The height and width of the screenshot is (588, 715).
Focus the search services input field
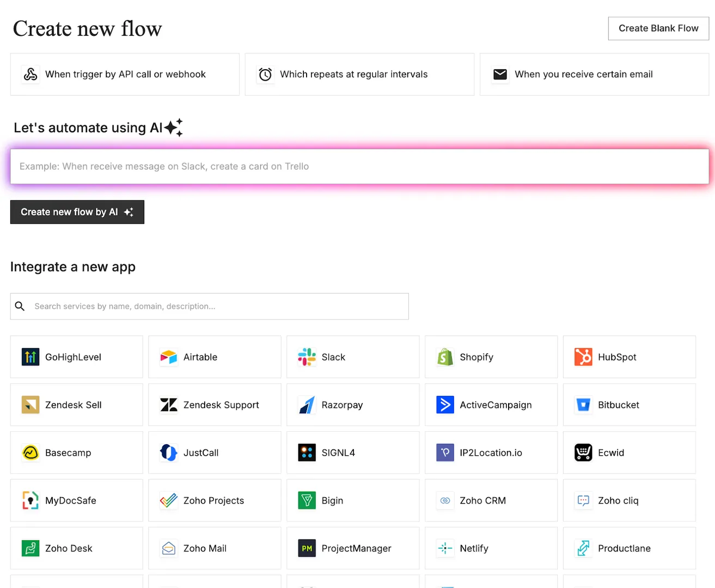point(210,307)
